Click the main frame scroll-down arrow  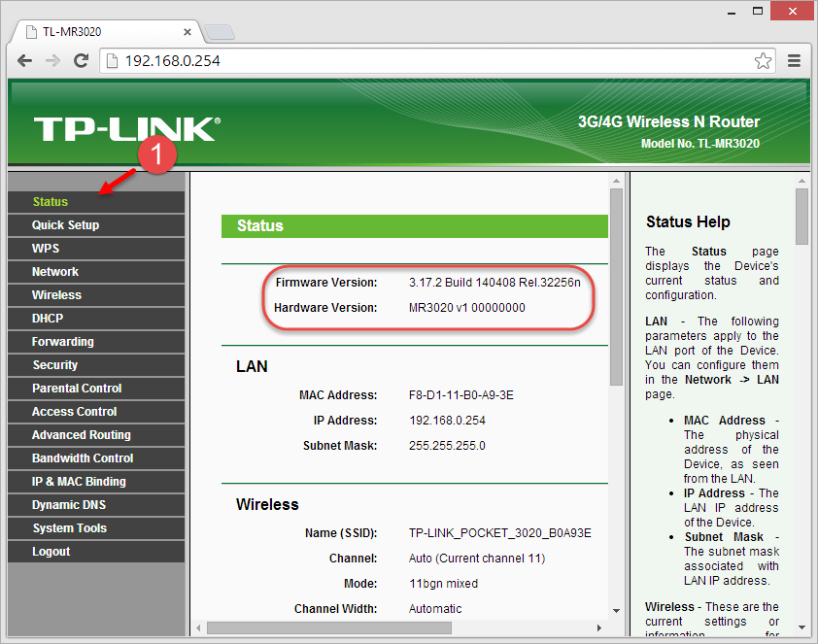coord(616,611)
